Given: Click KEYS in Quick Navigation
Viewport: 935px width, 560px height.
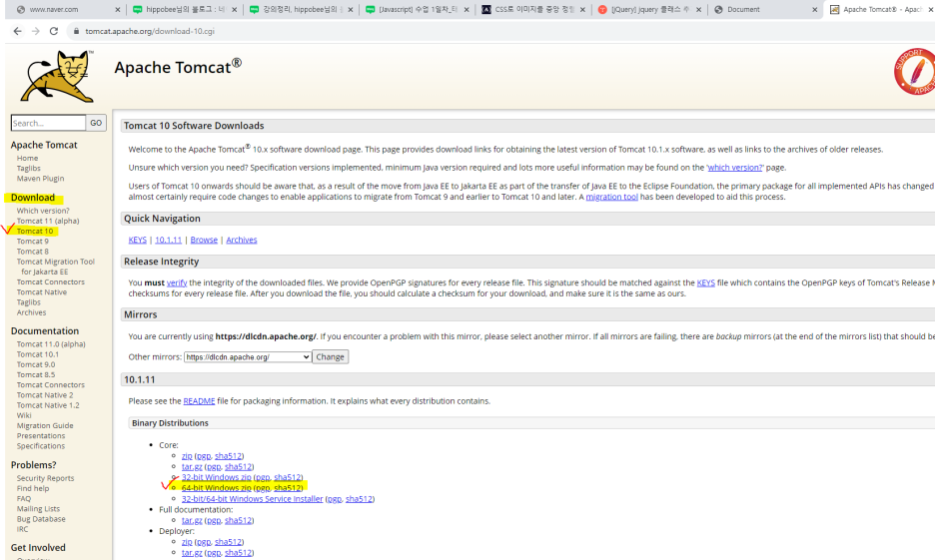Looking at the screenshot, I should (137, 240).
